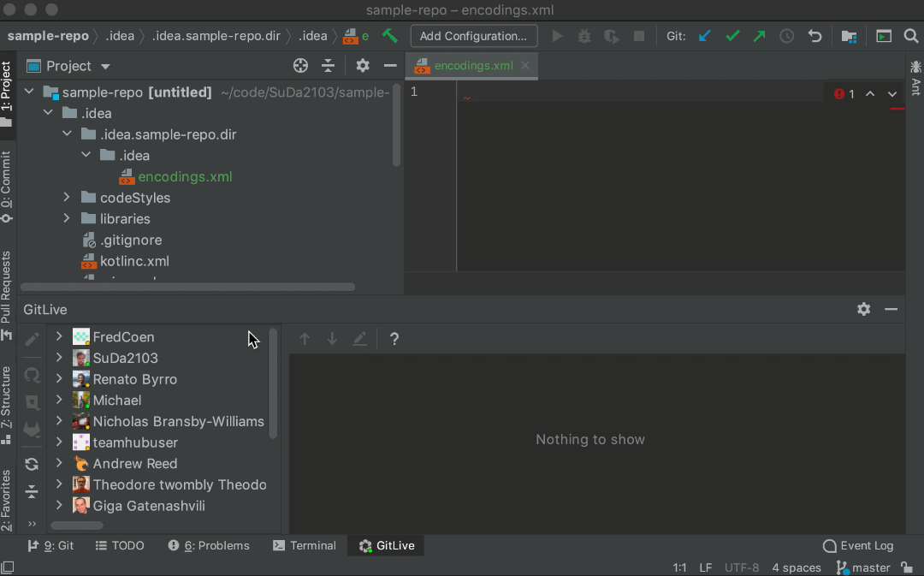Click GitLive GitLab fox icon
Image resolution: width=924 pixels, height=576 pixels.
tap(32, 430)
